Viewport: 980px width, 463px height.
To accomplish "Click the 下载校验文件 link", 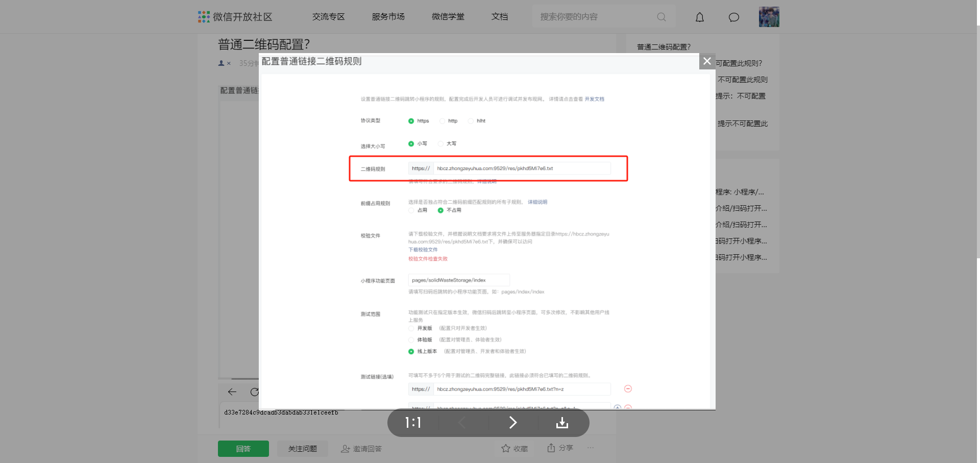I will coord(423,250).
